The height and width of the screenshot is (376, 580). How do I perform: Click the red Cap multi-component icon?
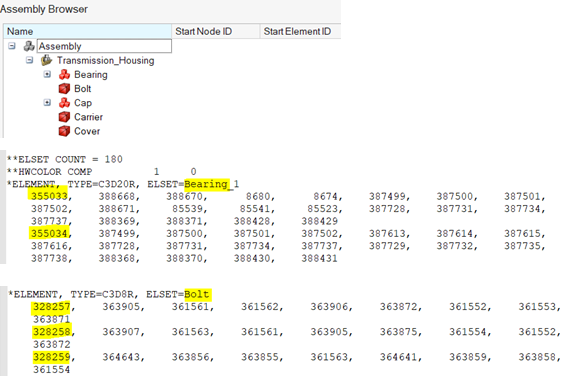tap(64, 103)
